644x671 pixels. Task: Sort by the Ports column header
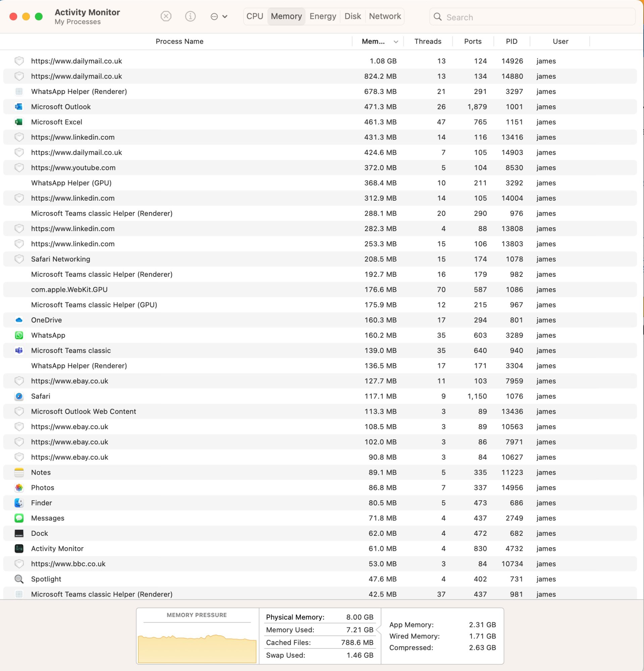click(x=473, y=41)
